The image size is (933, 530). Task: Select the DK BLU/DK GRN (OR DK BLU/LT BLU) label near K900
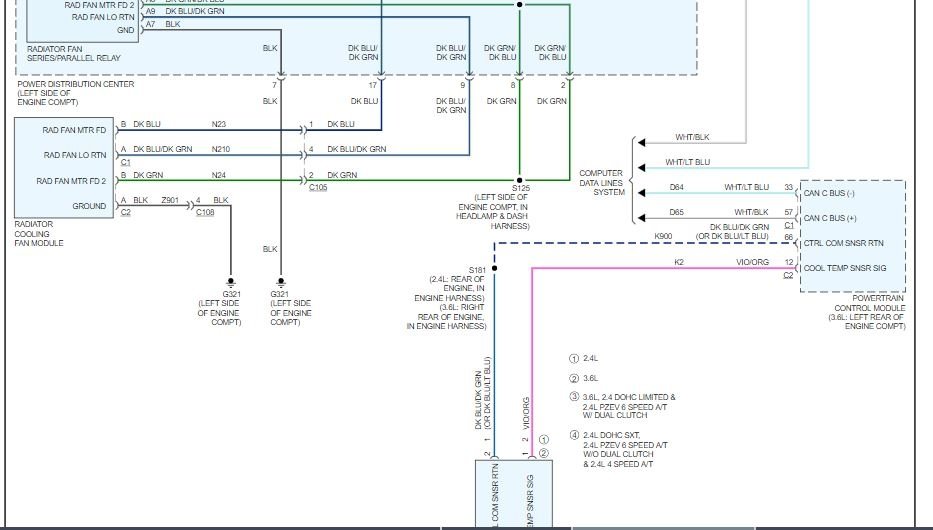732,232
